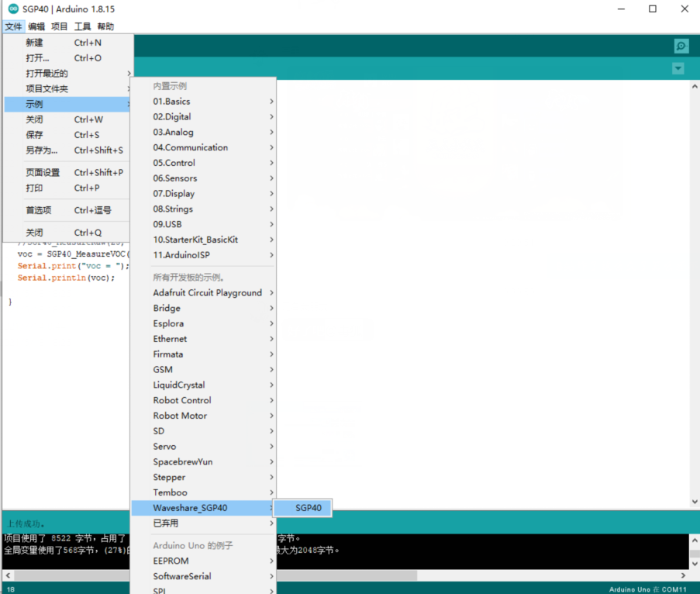The height and width of the screenshot is (594, 700).
Task: Expand the SD library examples
Action: (204, 431)
